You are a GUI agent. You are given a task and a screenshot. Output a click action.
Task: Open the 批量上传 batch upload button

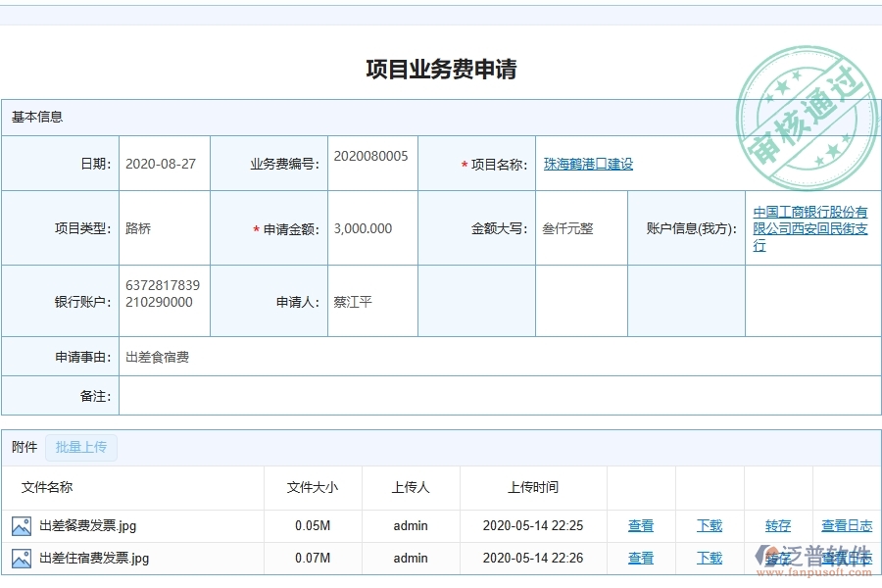pyautogui.click(x=81, y=447)
